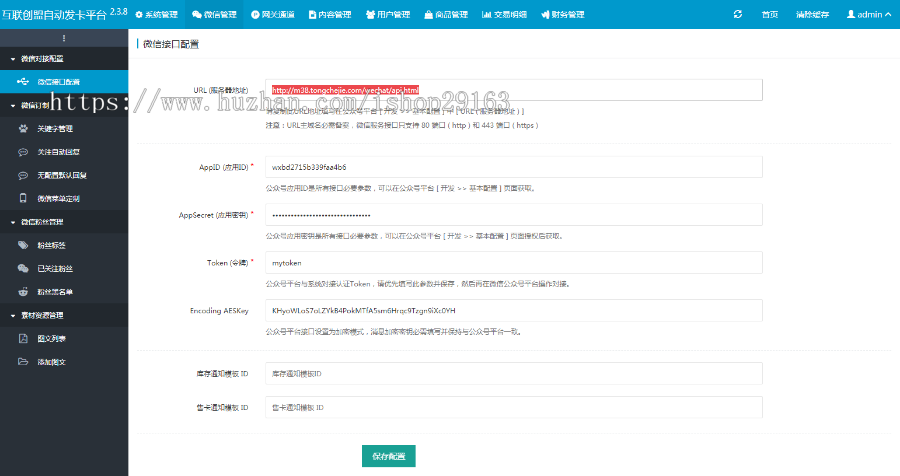
Task: Click the paw icon beside 关键字管理
Action: click(25, 129)
